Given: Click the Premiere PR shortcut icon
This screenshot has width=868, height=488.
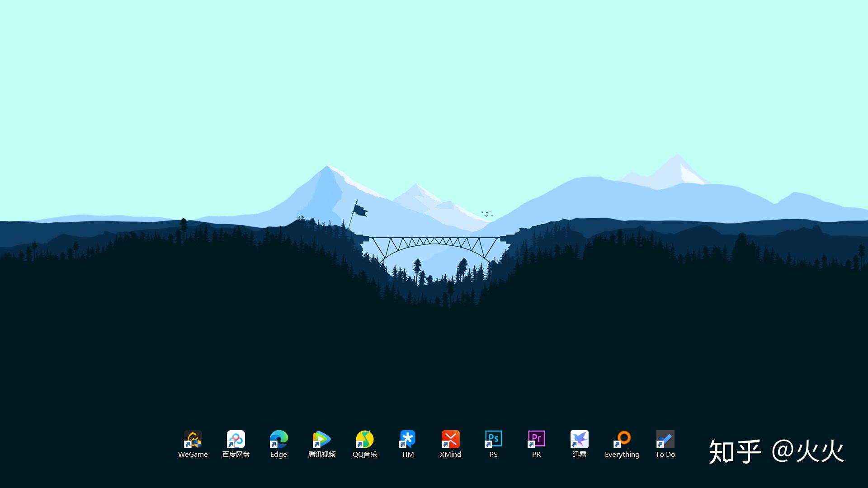Looking at the screenshot, I should pos(536,439).
